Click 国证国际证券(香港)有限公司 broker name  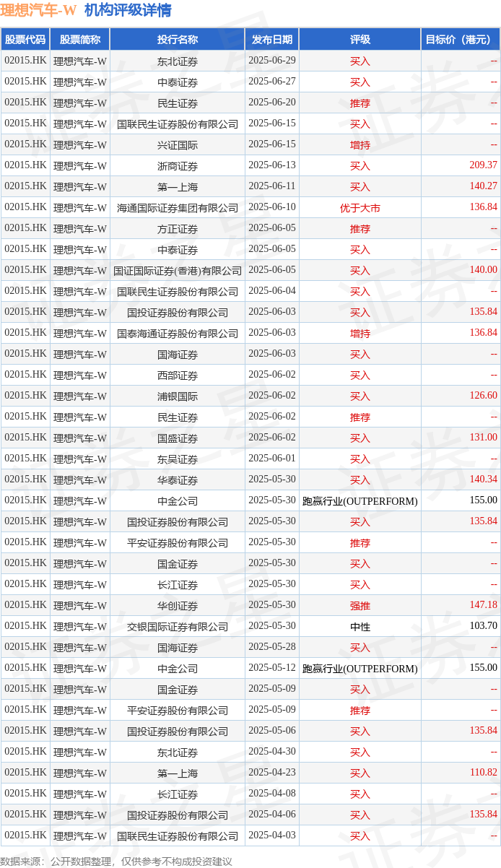pyautogui.click(x=178, y=270)
